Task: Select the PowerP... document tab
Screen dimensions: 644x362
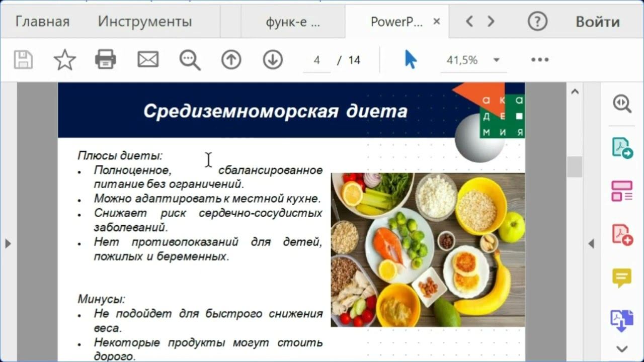Action: click(x=396, y=22)
